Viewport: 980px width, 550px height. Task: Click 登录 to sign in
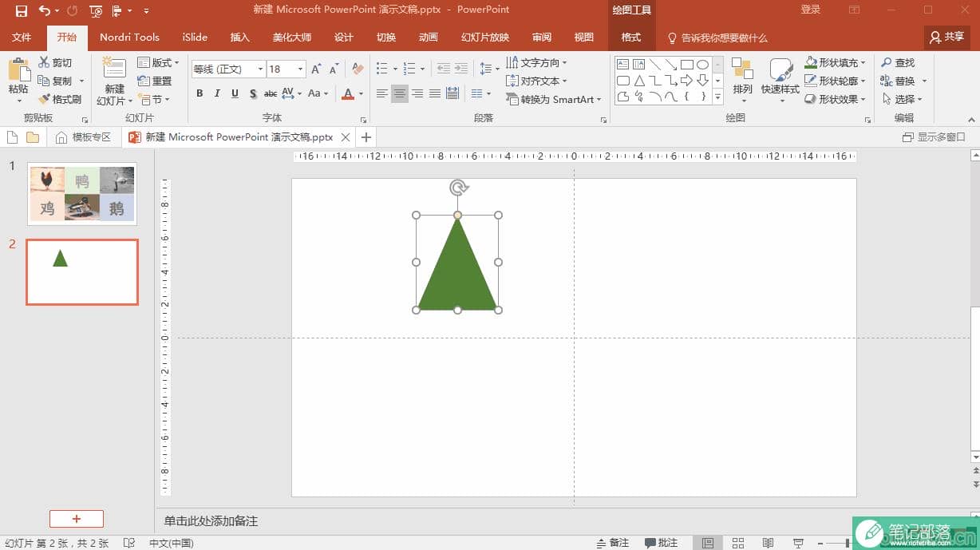[x=811, y=10]
